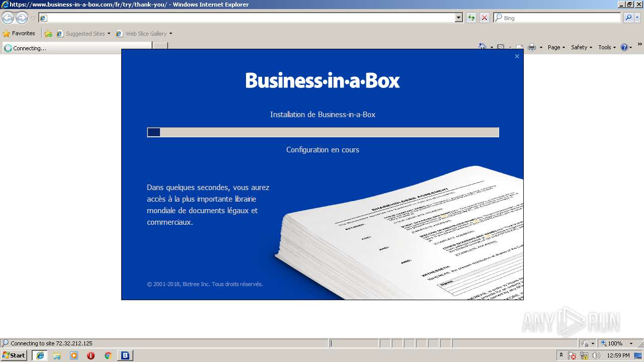Open Suggested Sites link
The image size is (644, 362).
(x=83, y=34)
